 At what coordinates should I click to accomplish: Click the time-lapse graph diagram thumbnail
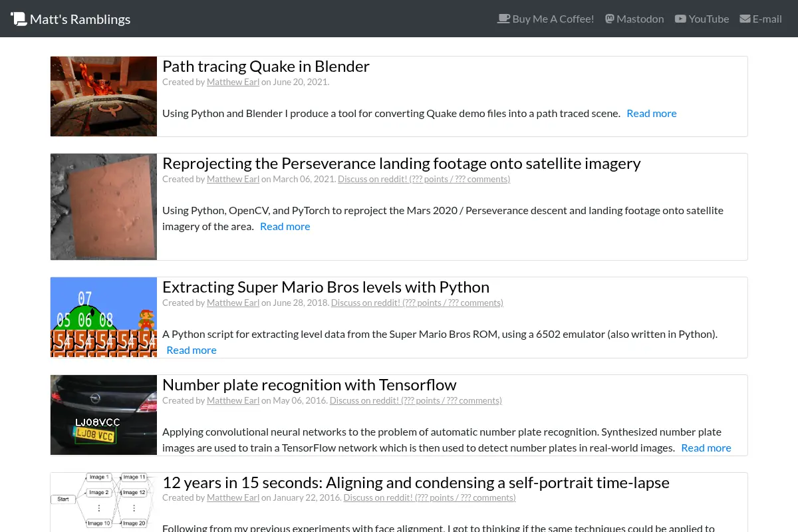click(104, 502)
